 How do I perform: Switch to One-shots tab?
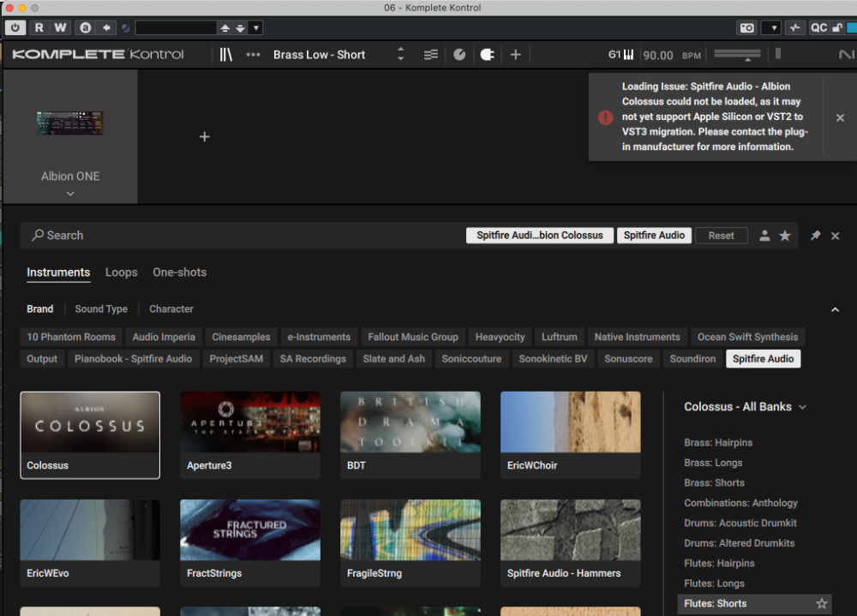179,272
